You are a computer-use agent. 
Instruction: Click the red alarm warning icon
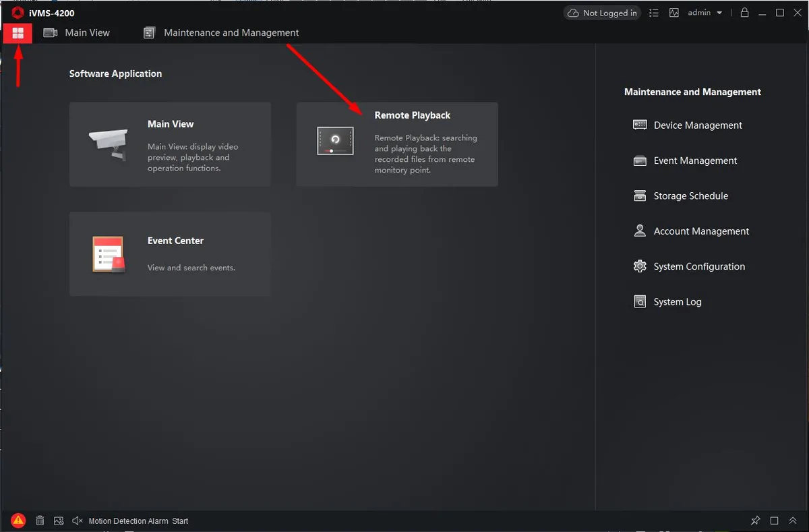(x=18, y=520)
